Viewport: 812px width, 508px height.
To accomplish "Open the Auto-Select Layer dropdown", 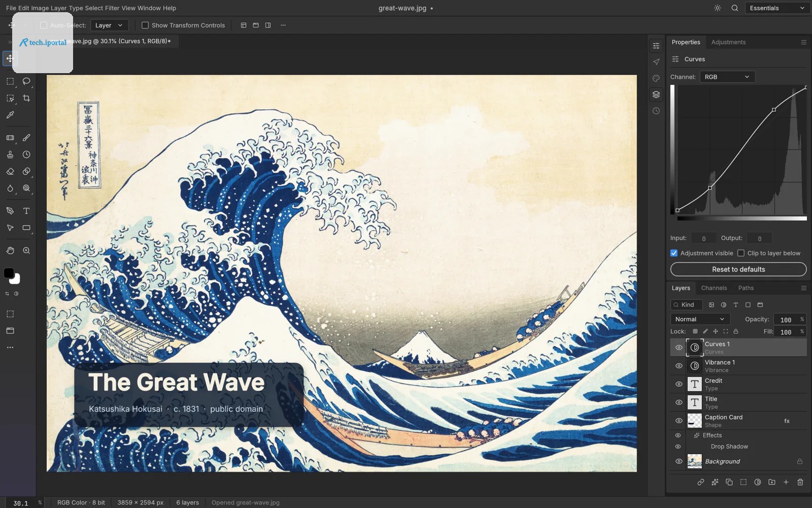I will click(x=109, y=25).
